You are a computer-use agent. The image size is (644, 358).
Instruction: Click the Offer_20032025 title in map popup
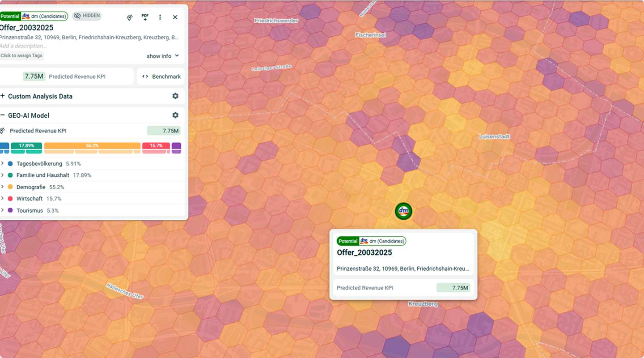point(364,253)
